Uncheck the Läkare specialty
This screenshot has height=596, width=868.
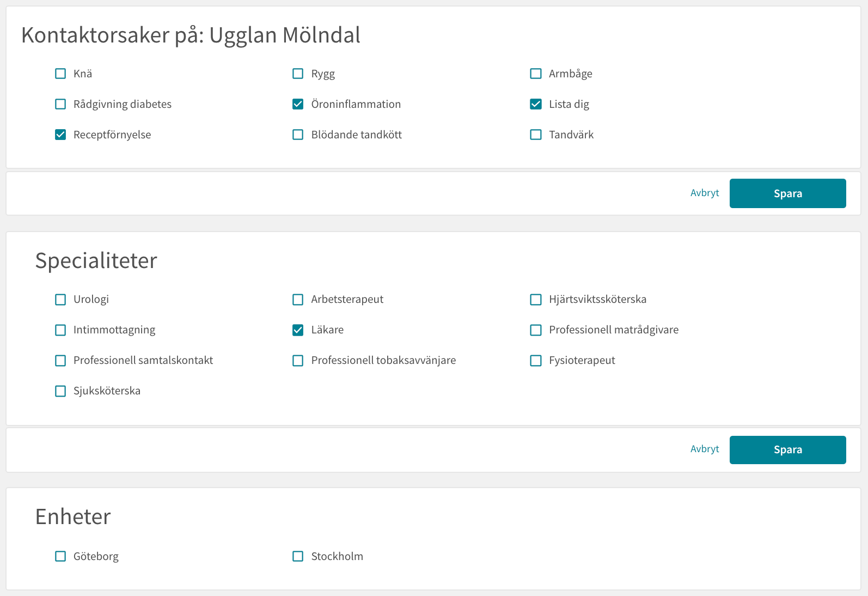tap(298, 330)
